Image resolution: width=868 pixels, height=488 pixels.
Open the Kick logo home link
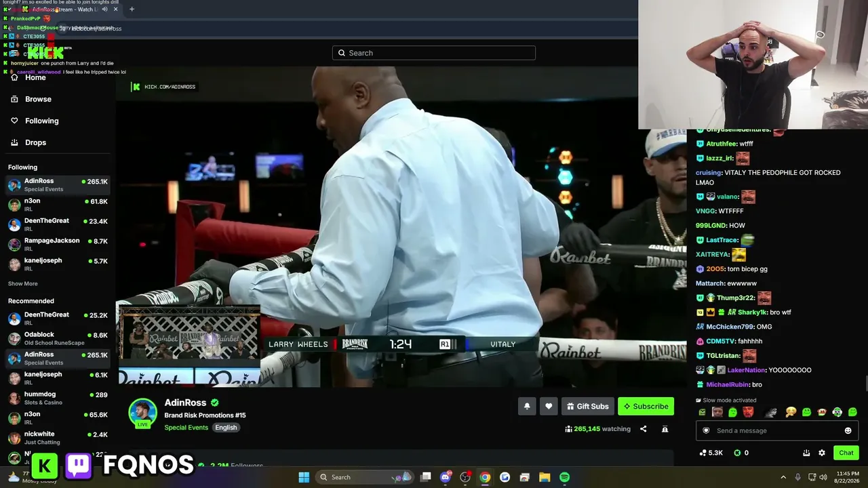pyautogui.click(x=45, y=52)
